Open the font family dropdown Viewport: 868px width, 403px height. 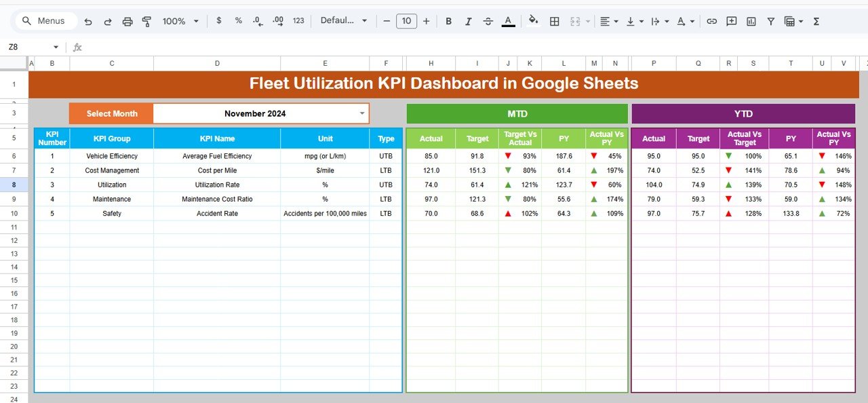344,21
